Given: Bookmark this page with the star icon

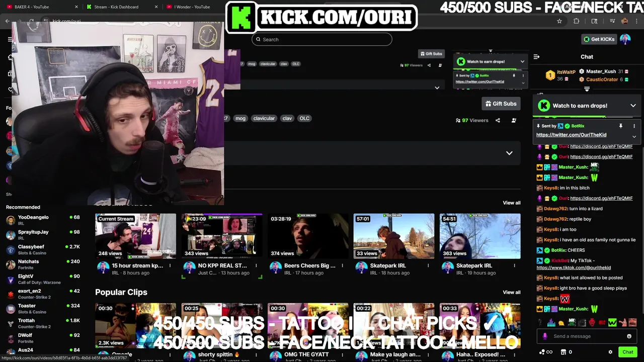Looking at the screenshot, I should 559,21.
